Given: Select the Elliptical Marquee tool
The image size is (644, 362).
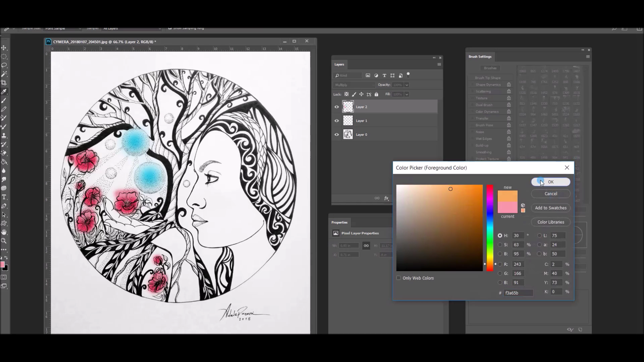Looking at the screenshot, I should (4, 57).
